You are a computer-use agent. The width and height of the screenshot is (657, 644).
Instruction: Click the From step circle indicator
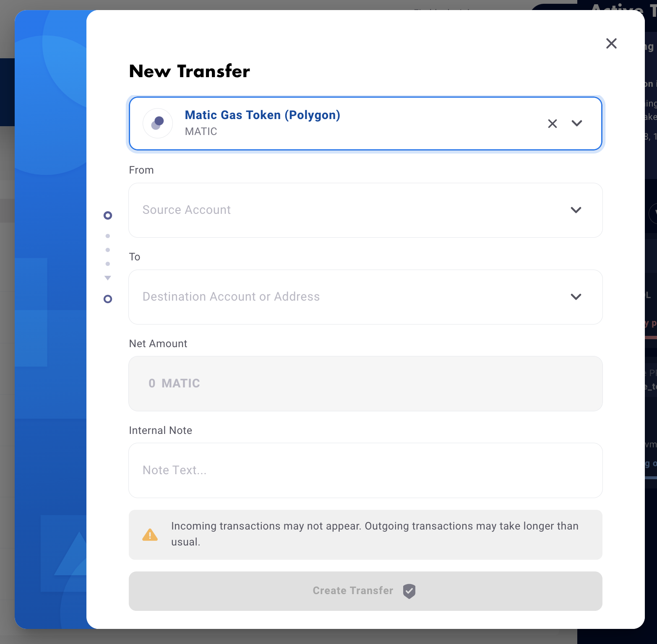point(108,216)
